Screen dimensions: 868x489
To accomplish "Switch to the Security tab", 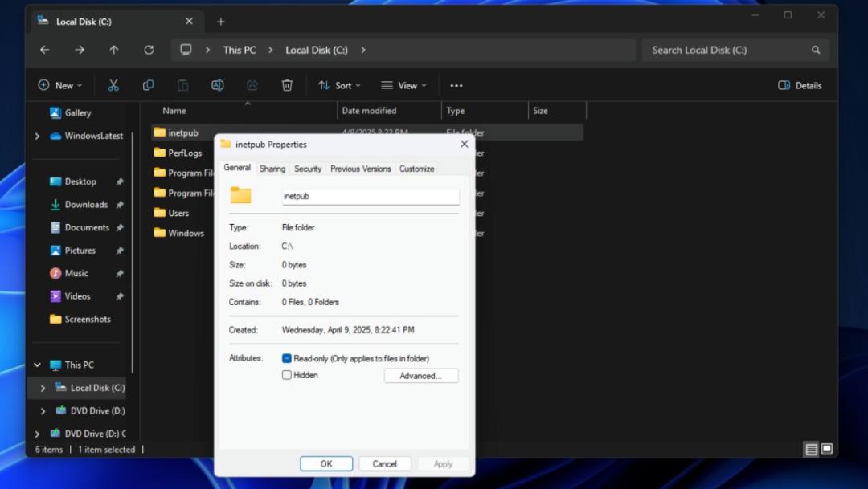I will (308, 169).
